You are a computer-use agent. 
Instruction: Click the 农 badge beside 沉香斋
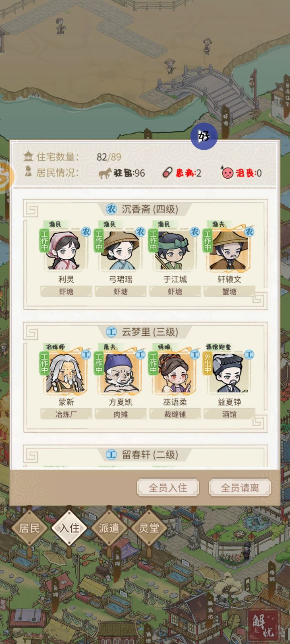[111, 209]
